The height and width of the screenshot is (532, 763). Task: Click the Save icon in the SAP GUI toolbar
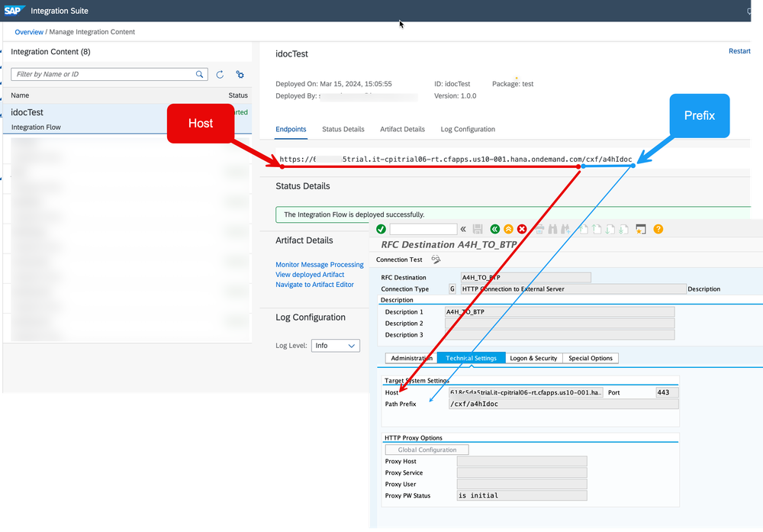tap(478, 229)
